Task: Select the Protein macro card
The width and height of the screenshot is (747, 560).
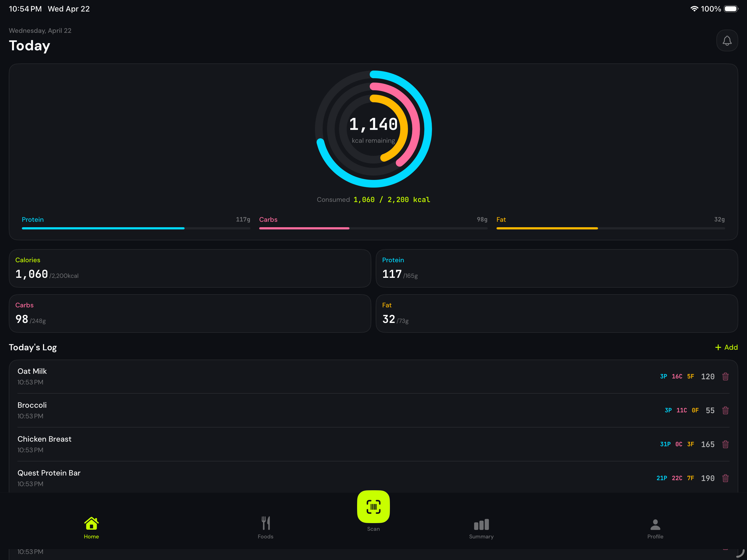Action: coord(558,268)
